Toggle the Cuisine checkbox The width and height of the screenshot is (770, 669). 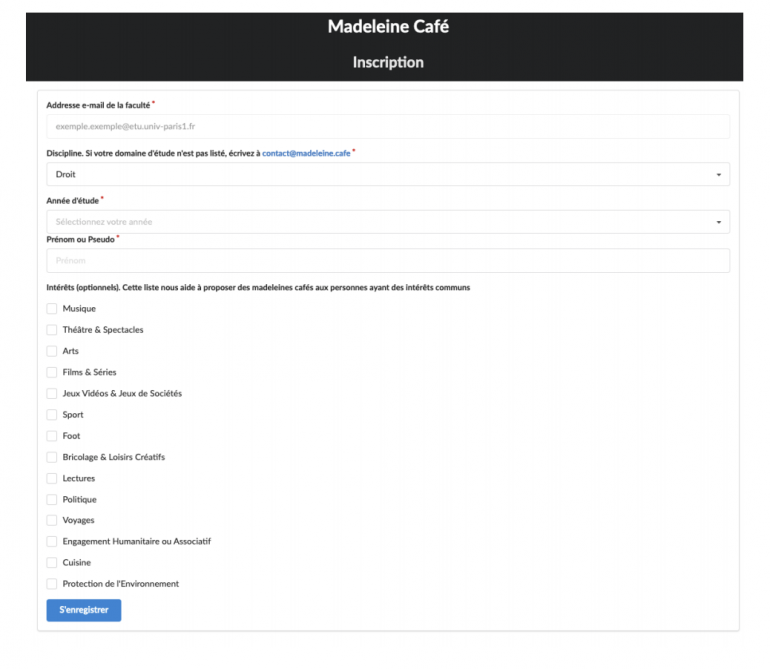52,563
